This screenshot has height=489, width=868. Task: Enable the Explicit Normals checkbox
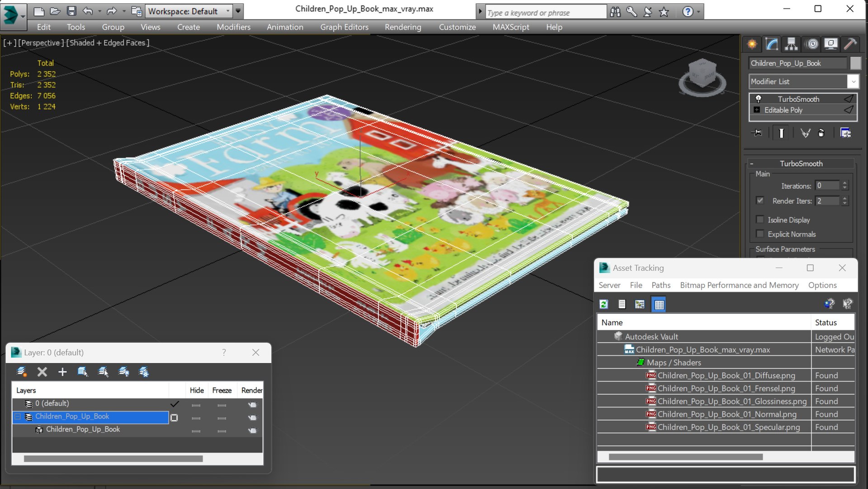[x=760, y=234]
